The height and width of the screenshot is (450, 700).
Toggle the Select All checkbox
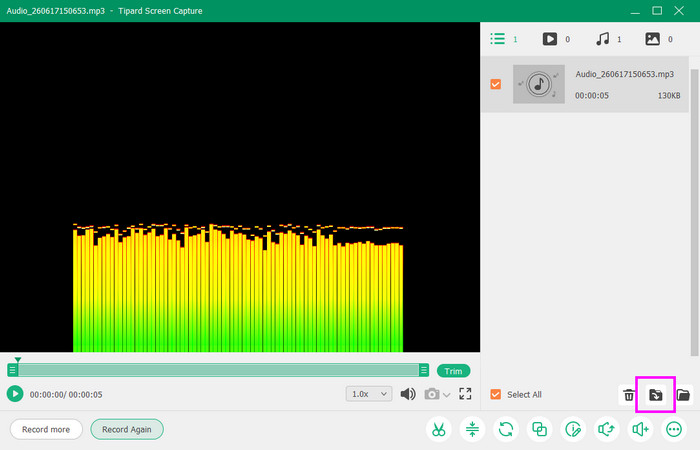[x=496, y=394]
